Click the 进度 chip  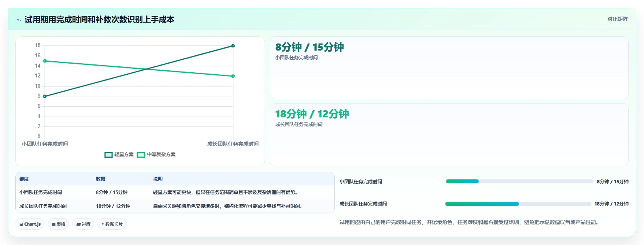pyautogui.click(x=83, y=224)
